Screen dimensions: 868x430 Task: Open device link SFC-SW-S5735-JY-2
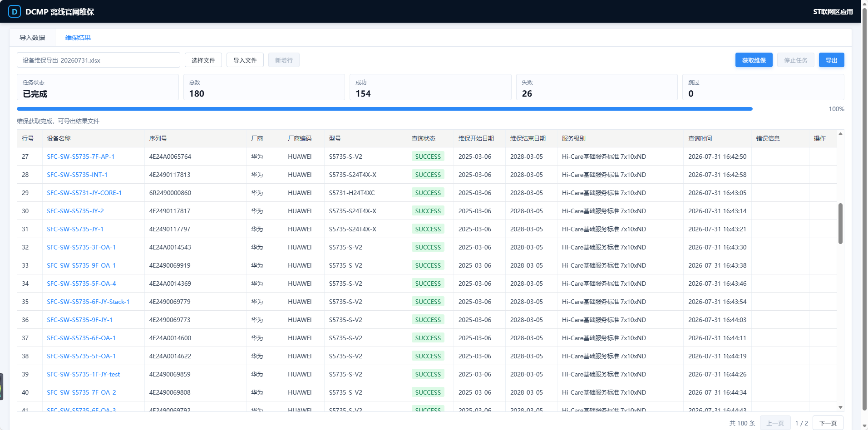(x=75, y=211)
